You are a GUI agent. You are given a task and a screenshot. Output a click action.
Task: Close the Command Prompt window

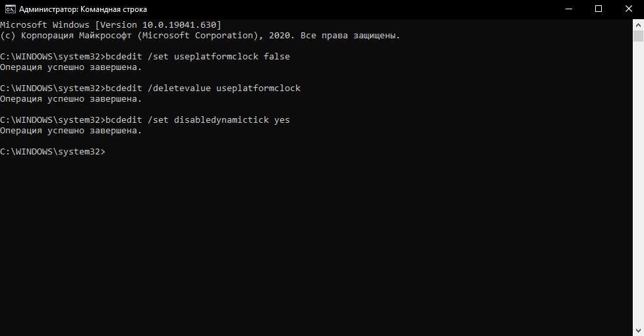629,9
